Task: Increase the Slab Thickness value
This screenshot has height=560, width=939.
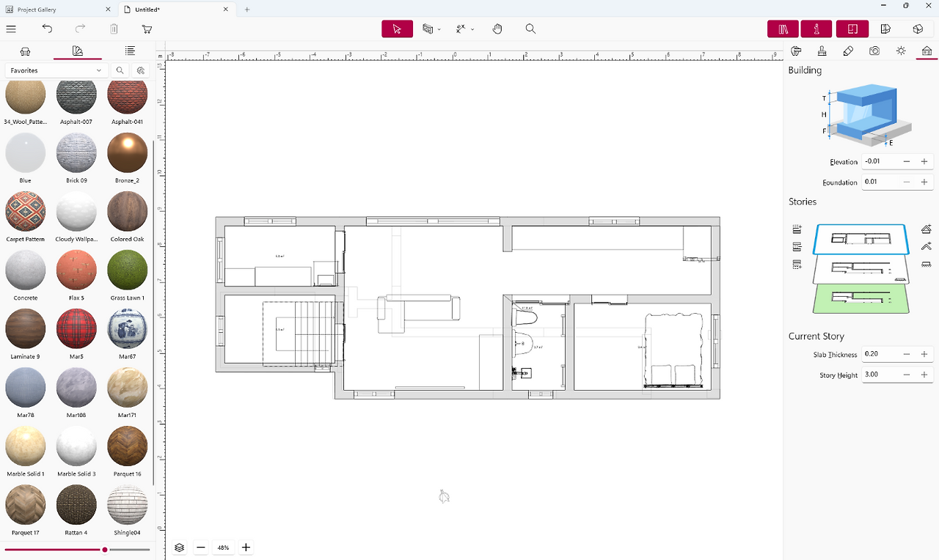Action: [x=924, y=354]
